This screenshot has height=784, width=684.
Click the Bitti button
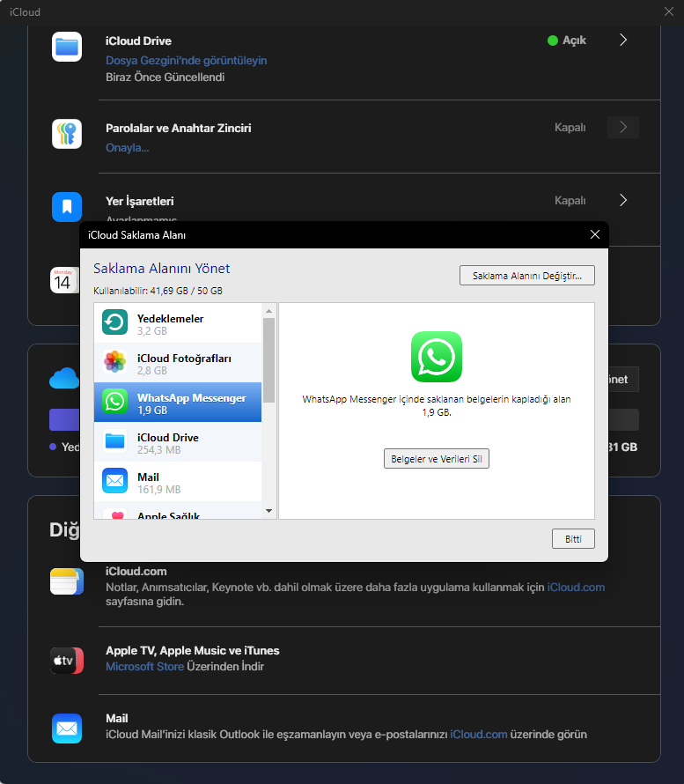pyautogui.click(x=573, y=538)
